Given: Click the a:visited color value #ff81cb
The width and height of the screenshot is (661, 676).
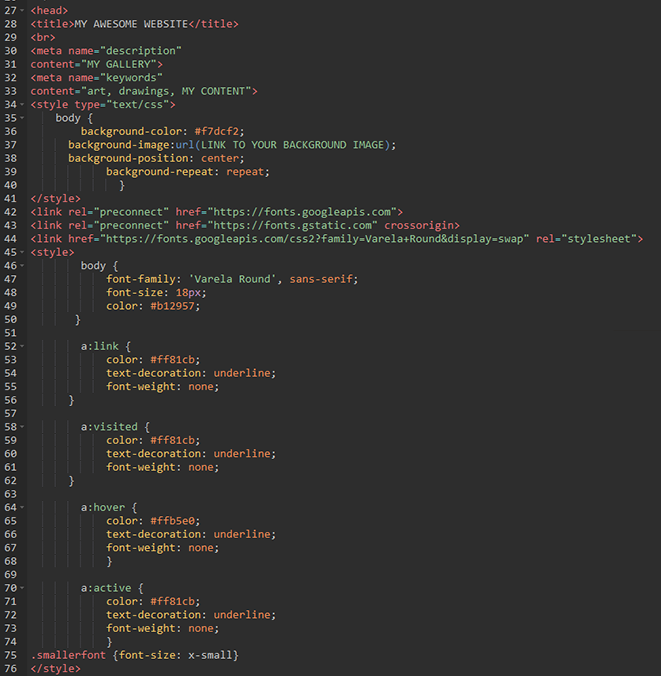Looking at the screenshot, I should (x=172, y=440).
